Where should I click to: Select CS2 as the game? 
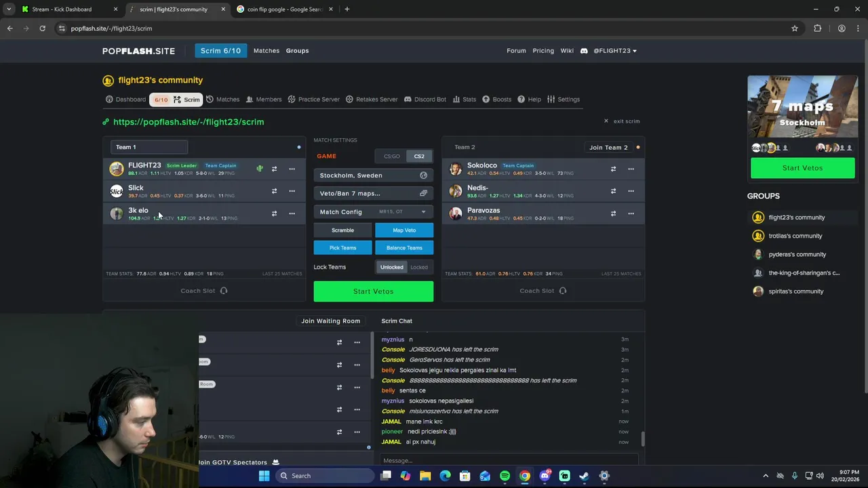(419, 157)
